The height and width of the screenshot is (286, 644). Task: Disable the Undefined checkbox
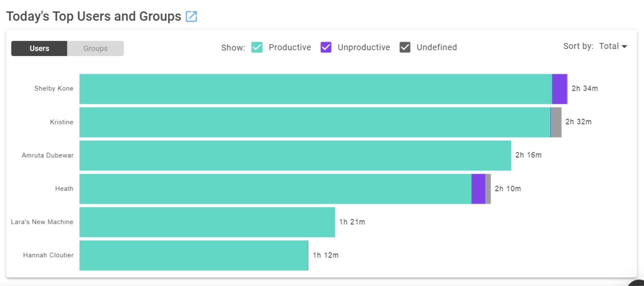[405, 47]
